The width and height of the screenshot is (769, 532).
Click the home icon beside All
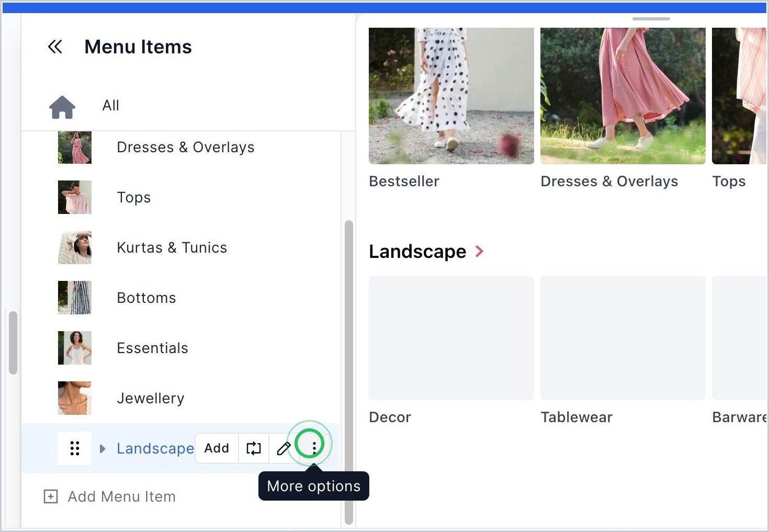62,107
